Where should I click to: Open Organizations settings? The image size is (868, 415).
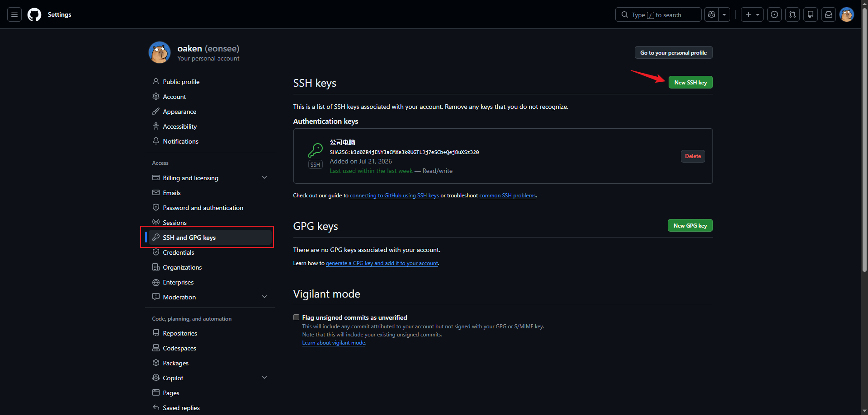click(210, 267)
